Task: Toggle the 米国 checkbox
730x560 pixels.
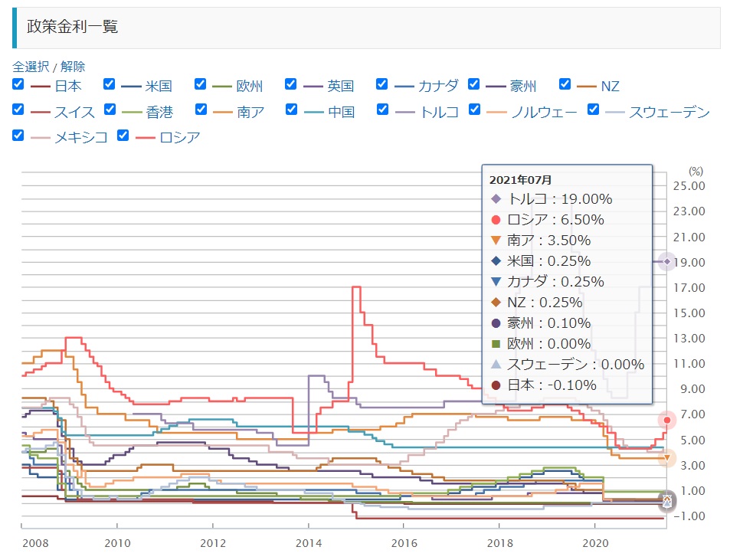Action: pyautogui.click(x=109, y=84)
